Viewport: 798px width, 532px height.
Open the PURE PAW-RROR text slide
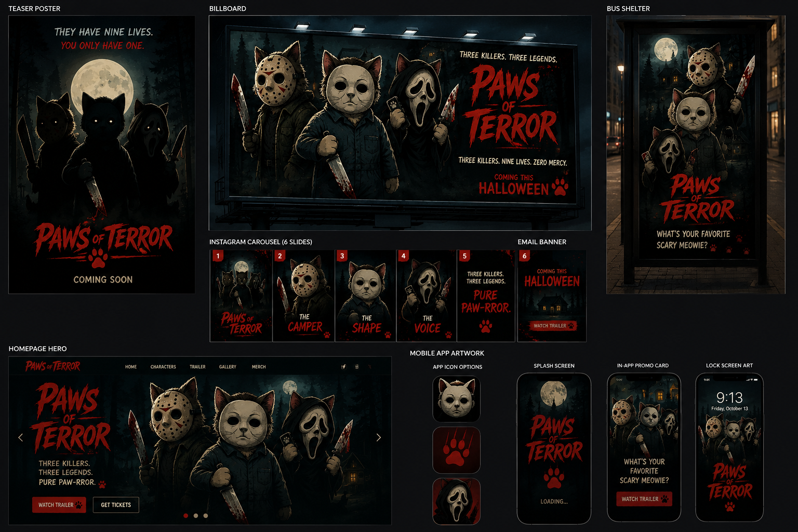(486, 296)
